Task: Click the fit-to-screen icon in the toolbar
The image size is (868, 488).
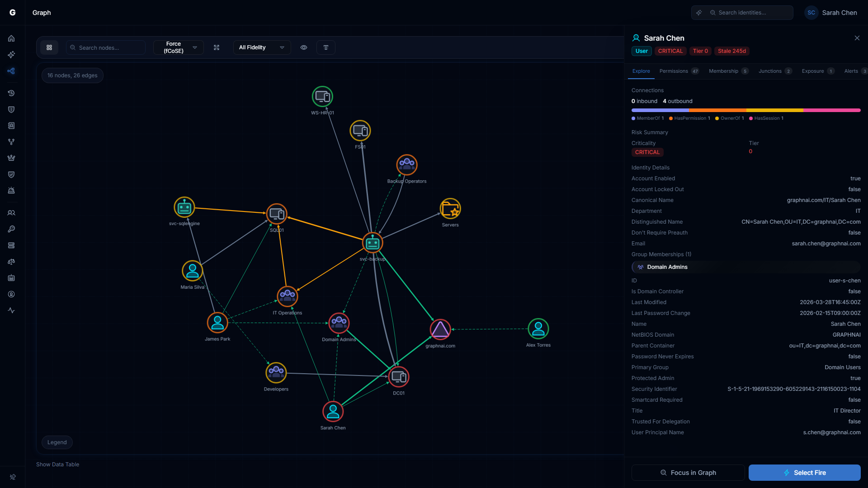Action: point(217,47)
